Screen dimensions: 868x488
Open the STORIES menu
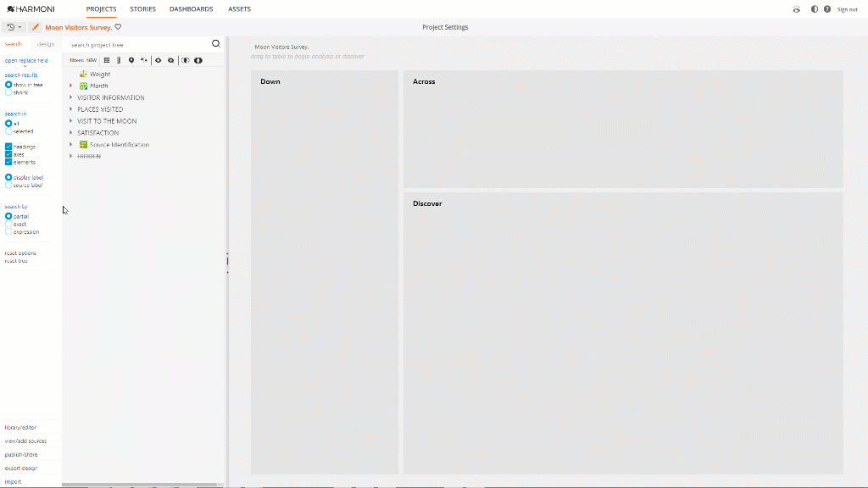(142, 8)
